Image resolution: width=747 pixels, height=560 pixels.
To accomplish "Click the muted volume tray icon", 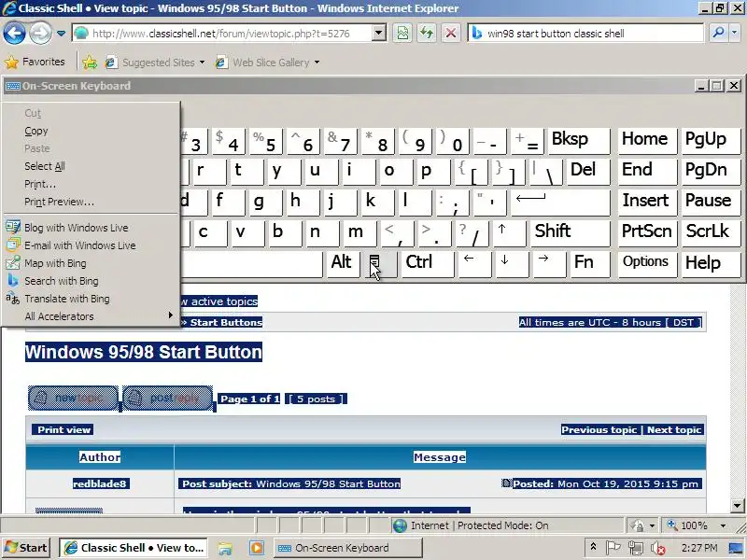I will [x=658, y=548].
